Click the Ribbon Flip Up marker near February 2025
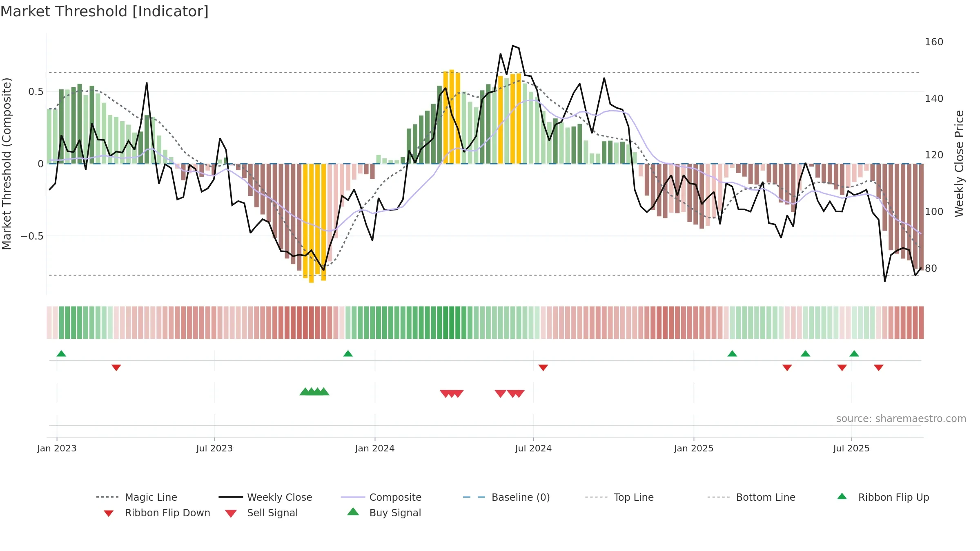The image size is (980, 551). tap(732, 353)
